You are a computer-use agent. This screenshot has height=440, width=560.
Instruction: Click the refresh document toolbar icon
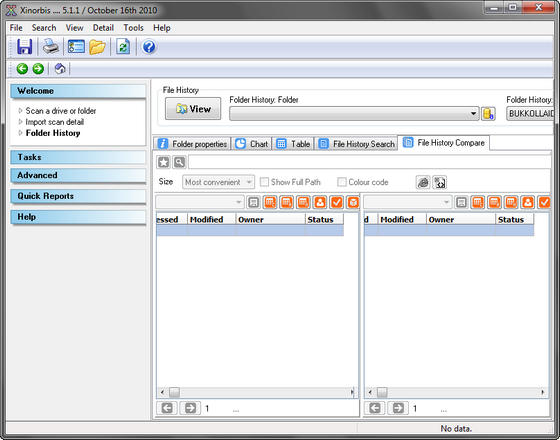coord(123,47)
